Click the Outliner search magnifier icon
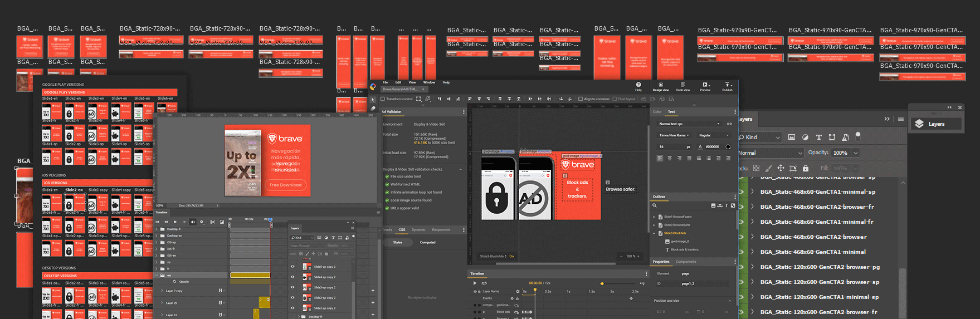The height and width of the screenshot is (319, 980). point(655,205)
